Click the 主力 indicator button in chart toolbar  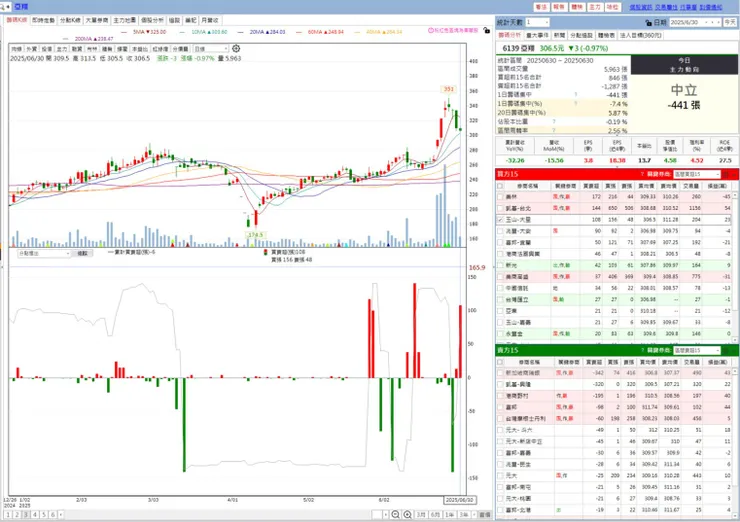point(62,49)
